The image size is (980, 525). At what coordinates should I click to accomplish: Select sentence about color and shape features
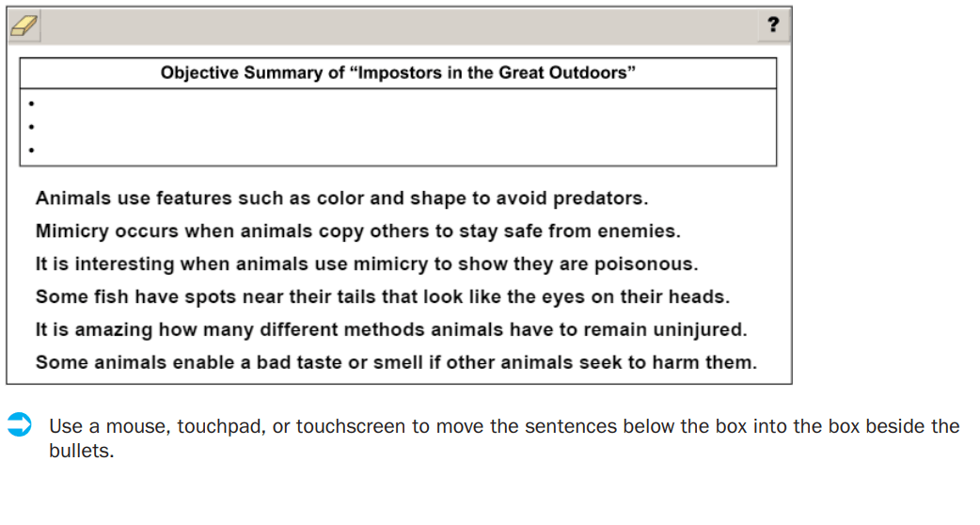(x=342, y=199)
